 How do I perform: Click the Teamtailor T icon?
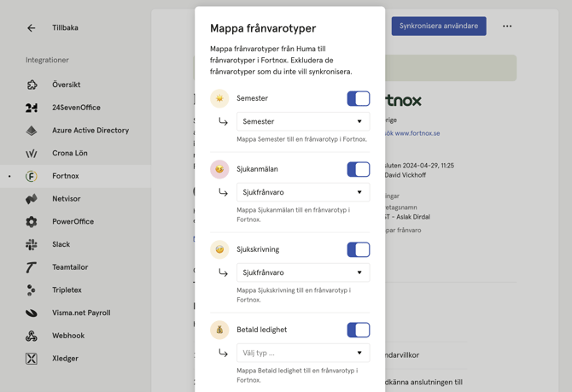[32, 267]
